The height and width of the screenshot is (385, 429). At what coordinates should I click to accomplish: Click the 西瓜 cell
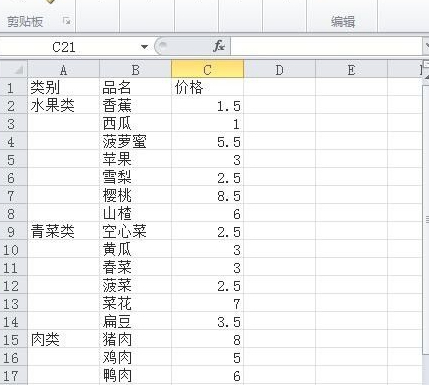pyautogui.click(x=135, y=124)
